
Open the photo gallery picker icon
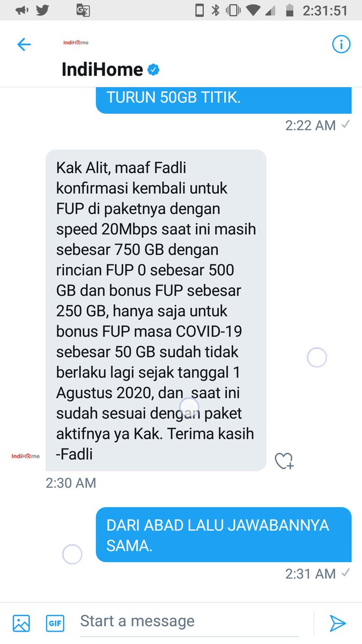21,623
